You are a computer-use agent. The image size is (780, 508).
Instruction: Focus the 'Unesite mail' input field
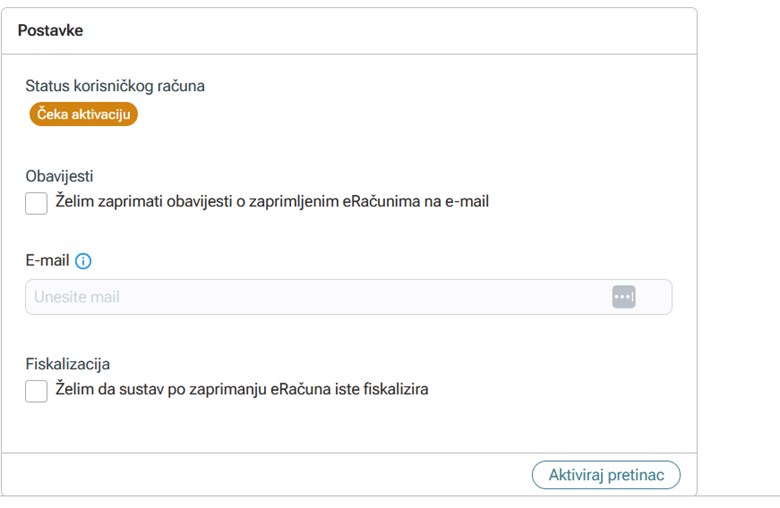click(310, 297)
